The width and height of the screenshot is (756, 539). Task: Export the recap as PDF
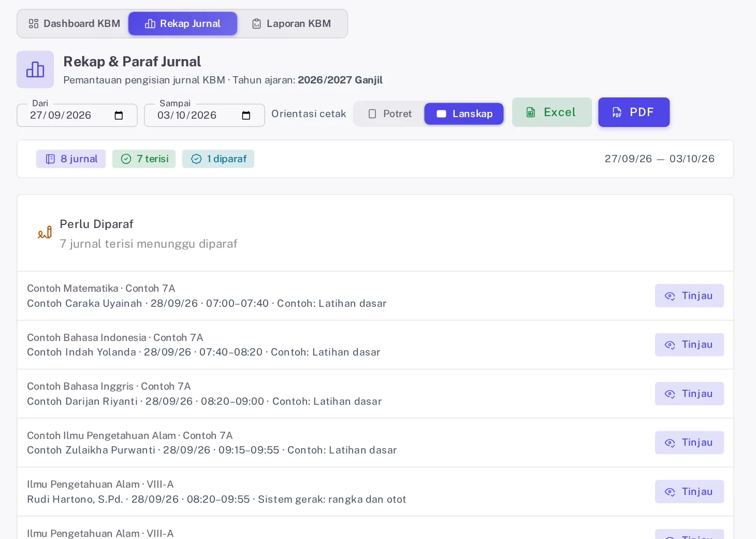coord(634,112)
